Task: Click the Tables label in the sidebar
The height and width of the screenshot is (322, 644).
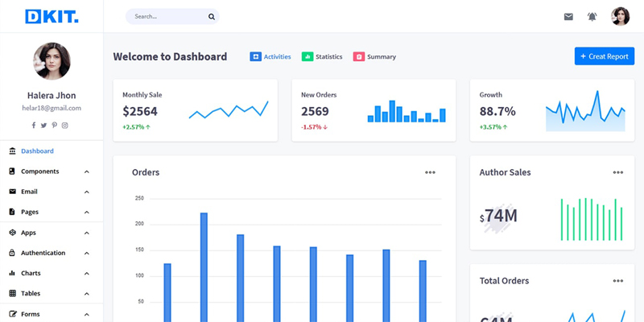Action: pyautogui.click(x=31, y=293)
